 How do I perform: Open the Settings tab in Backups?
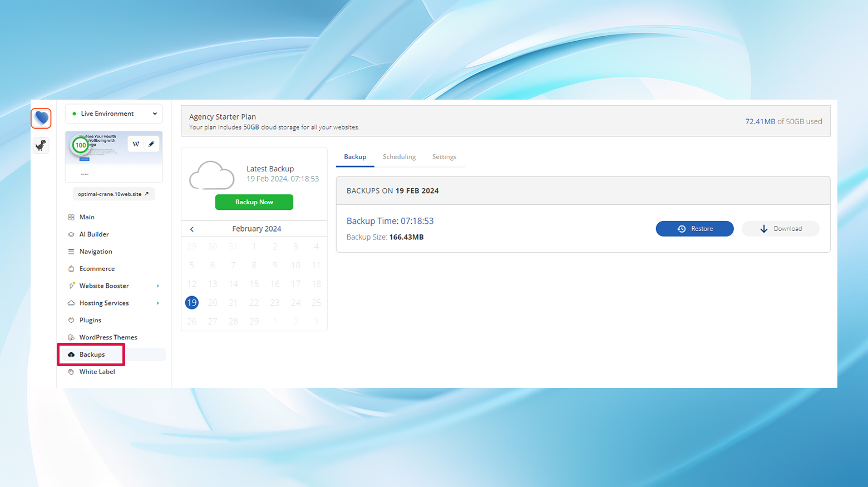444,156
